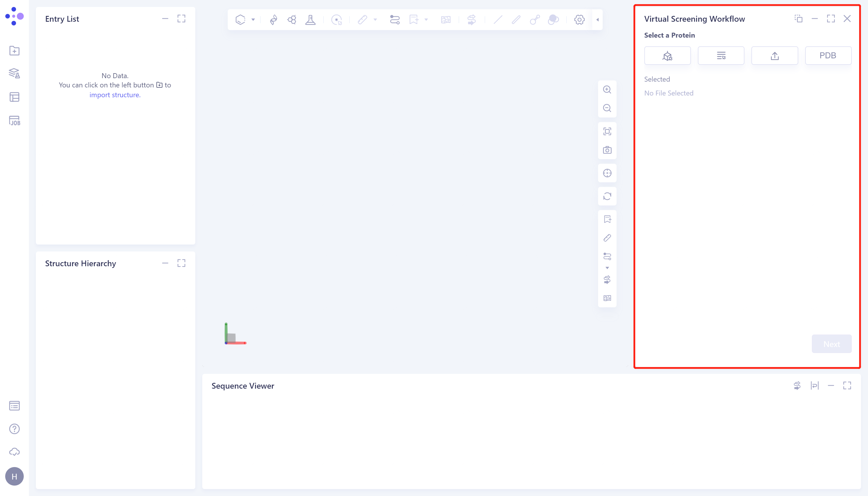
Task: Minimize the Entry List panel
Action: click(165, 19)
